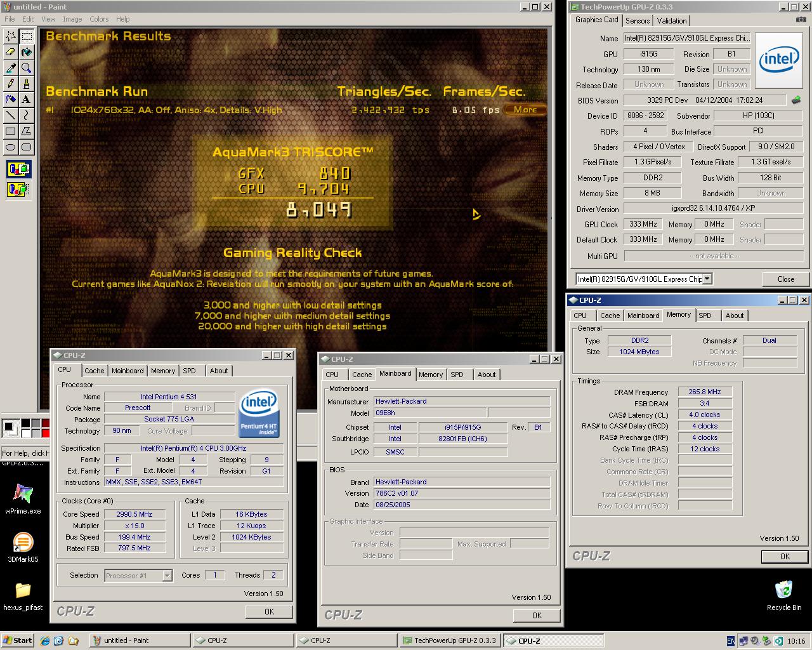Pick the dark red color swatch

coord(46,423)
